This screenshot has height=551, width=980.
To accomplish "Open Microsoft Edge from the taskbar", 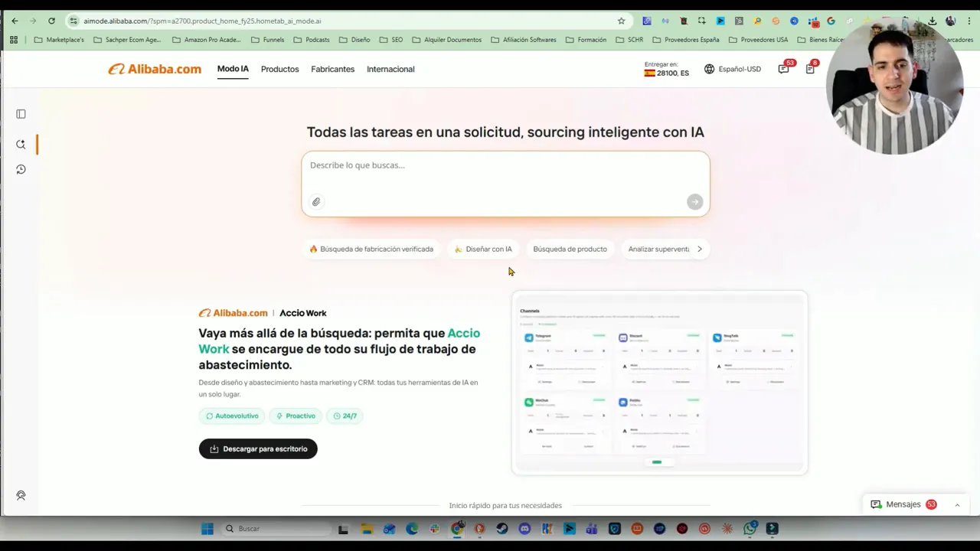I will click(411, 529).
